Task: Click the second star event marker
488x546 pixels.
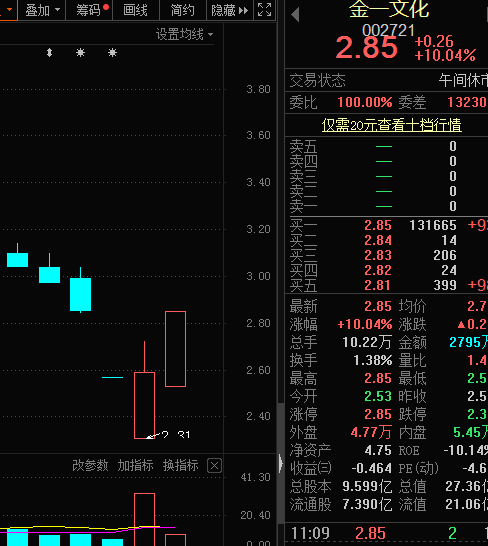Action: [112, 53]
